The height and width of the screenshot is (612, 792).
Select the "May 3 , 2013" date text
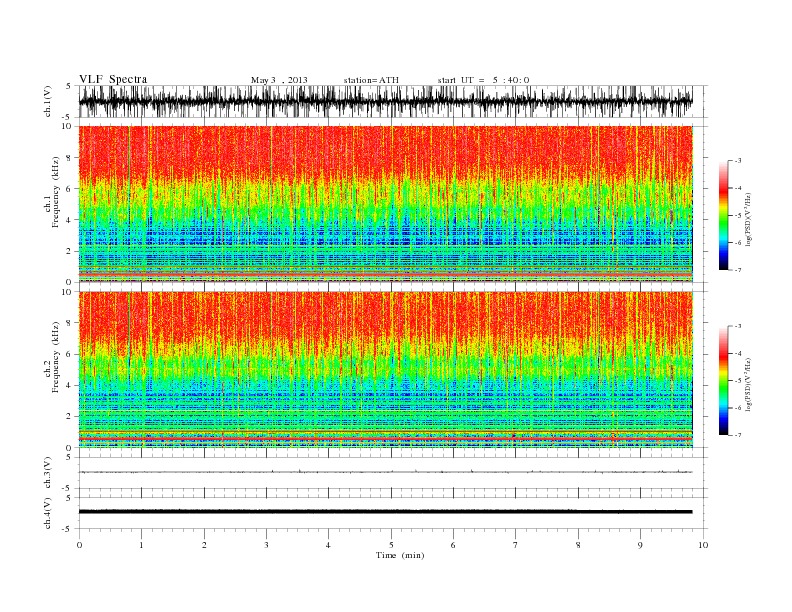tap(279, 80)
